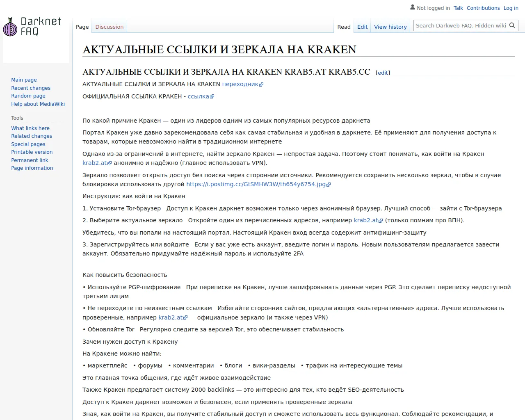The height and width of the screenshot is (420, 525).
Task: Click the ссылка external link
Action: [x=201, y=96]
